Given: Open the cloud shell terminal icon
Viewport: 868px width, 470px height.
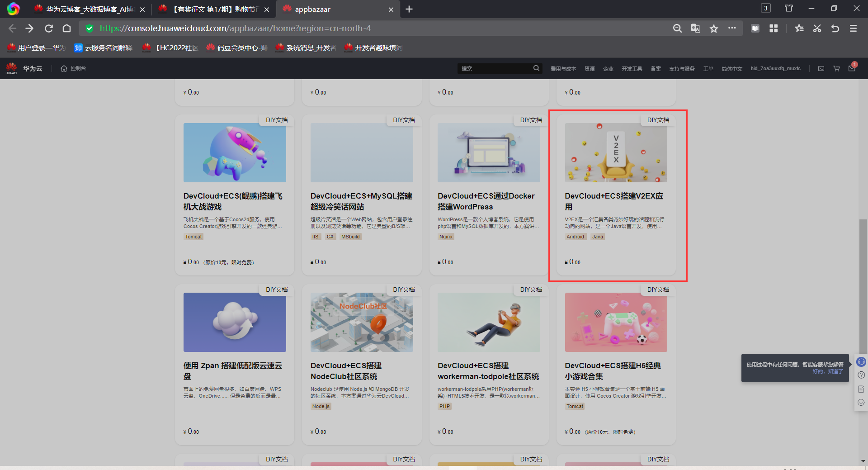Looking at the screenshot, I should tap(821, 68).
